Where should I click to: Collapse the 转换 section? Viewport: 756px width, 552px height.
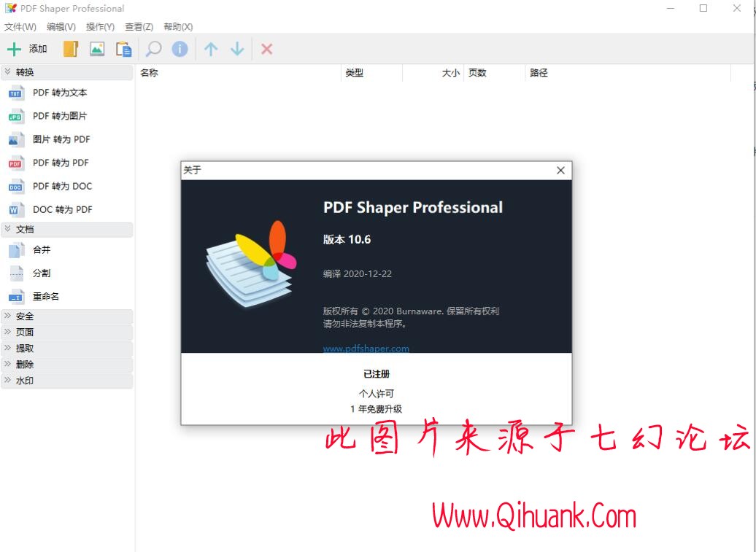click(67, 72)
